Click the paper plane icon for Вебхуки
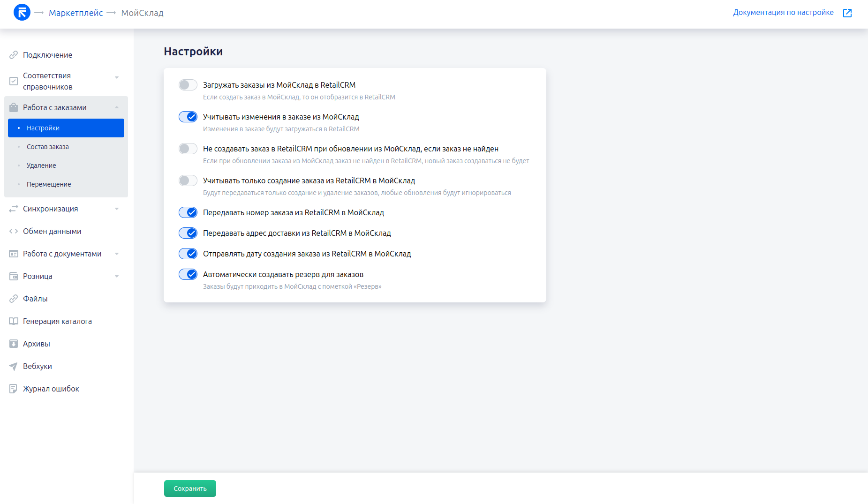 pyautogui.click(x=14, y=366)
